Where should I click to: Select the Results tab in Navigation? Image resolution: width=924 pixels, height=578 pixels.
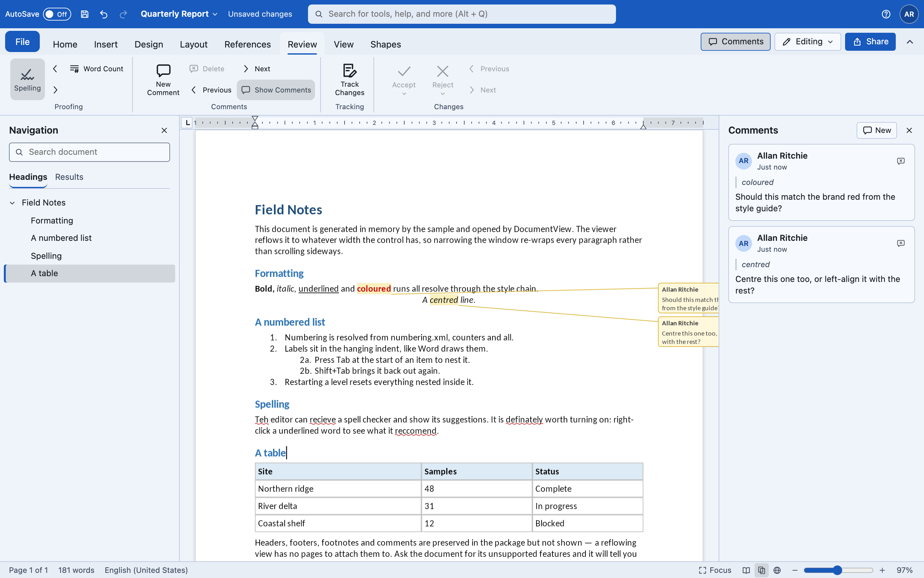(x=69, y=177)
